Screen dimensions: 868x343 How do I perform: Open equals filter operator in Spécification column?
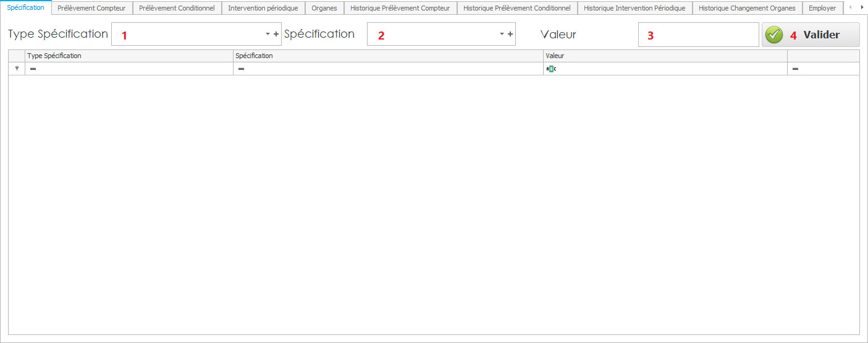[241, 69]
